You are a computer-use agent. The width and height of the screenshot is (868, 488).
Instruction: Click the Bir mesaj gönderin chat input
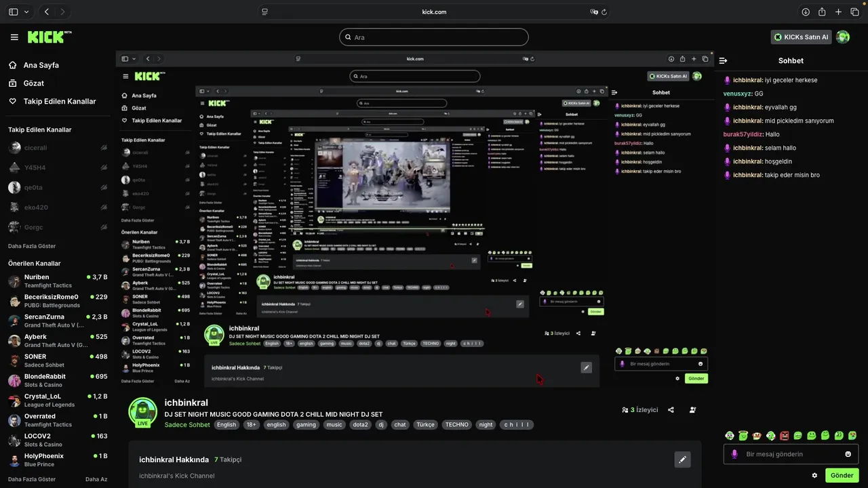pos(791,454)
